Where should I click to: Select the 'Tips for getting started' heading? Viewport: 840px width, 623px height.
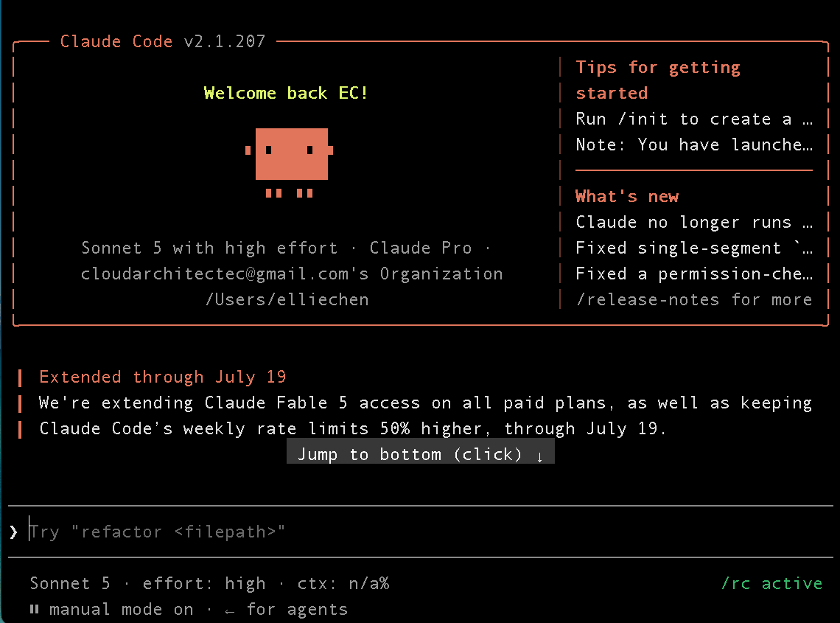point(658,80)
